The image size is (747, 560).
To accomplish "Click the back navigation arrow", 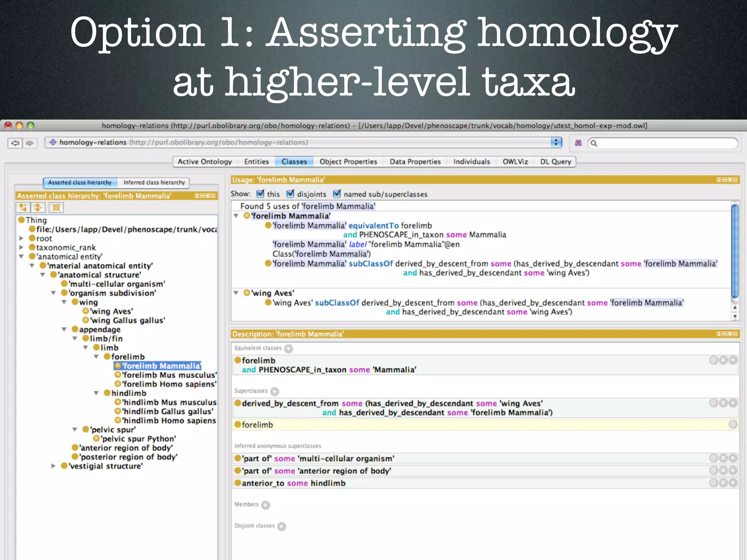I will click(15, 143).
